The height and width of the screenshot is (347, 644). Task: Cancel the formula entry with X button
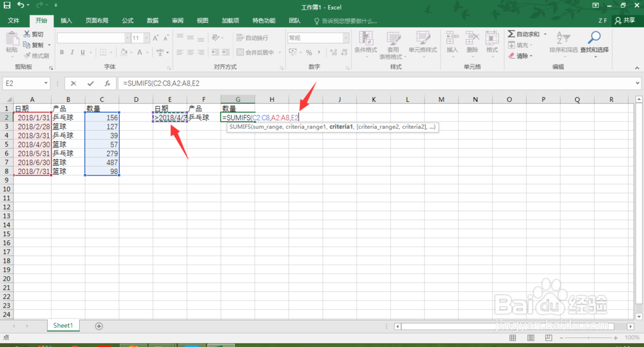point(73,83)
